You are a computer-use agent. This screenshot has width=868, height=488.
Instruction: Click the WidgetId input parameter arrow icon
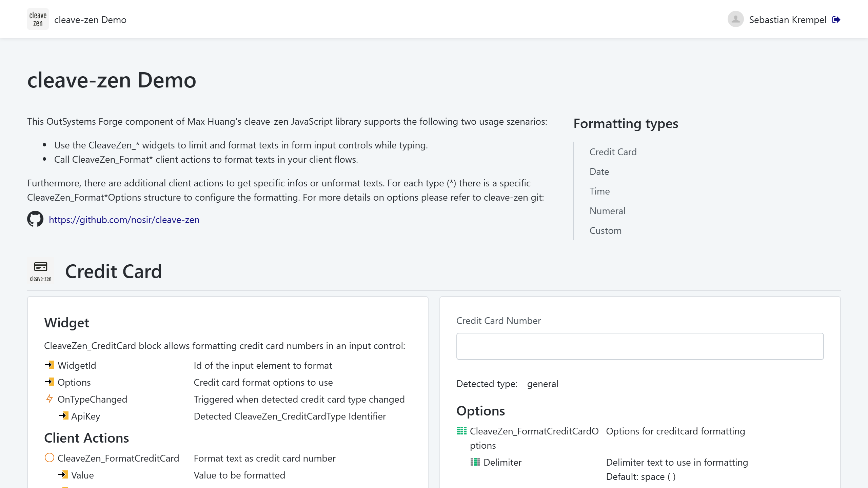(x=50, y=365)
